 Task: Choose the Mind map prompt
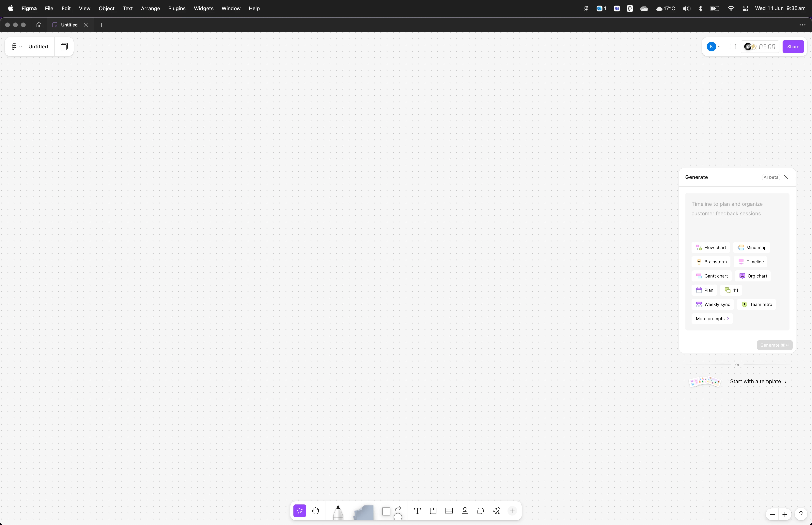pyautogui.click(x=752, y=247)
